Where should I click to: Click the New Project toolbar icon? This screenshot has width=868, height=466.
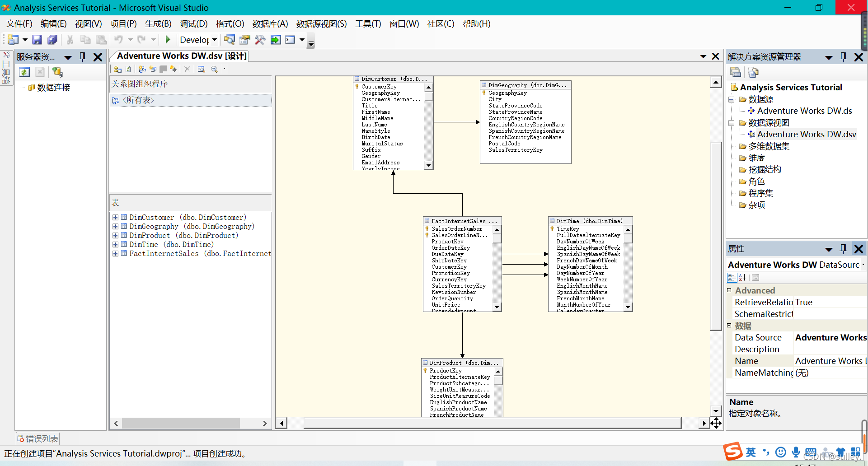coord(13,40)
